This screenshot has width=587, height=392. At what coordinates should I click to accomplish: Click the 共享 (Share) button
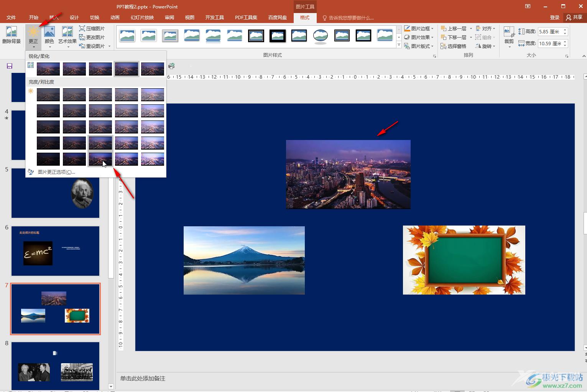coord(574,17)
